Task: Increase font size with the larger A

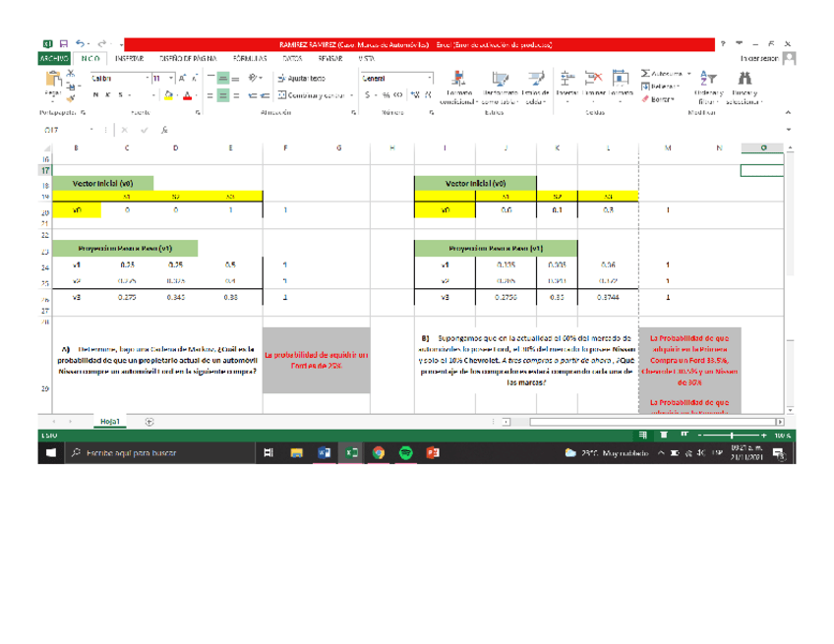Action: [x=183, y=79]
